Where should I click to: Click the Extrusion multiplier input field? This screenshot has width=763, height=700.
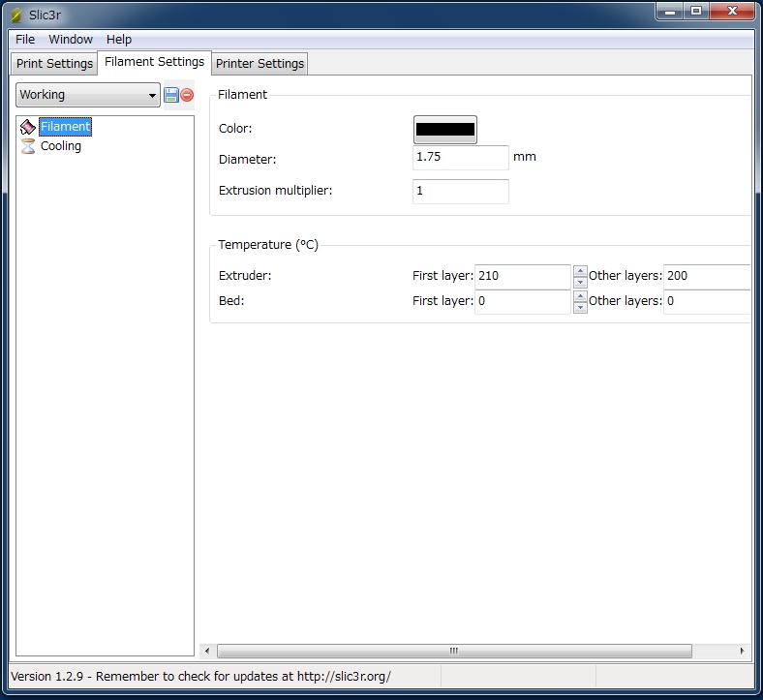pyautogui.click(x=460, y=191)
